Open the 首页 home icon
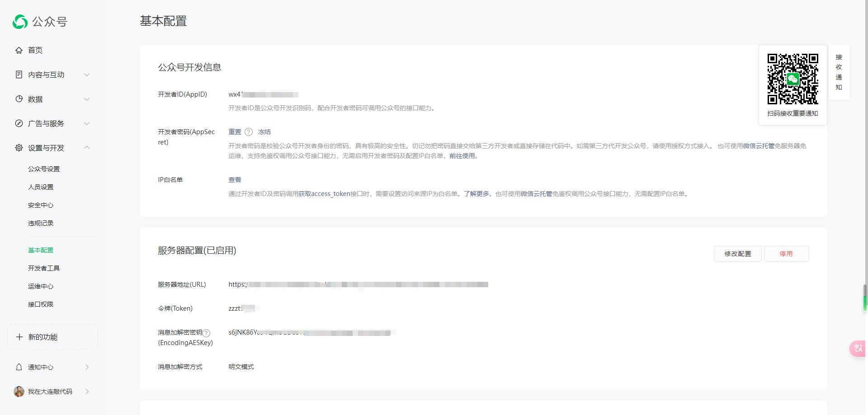The image size is (868, 415). point(19,50)
